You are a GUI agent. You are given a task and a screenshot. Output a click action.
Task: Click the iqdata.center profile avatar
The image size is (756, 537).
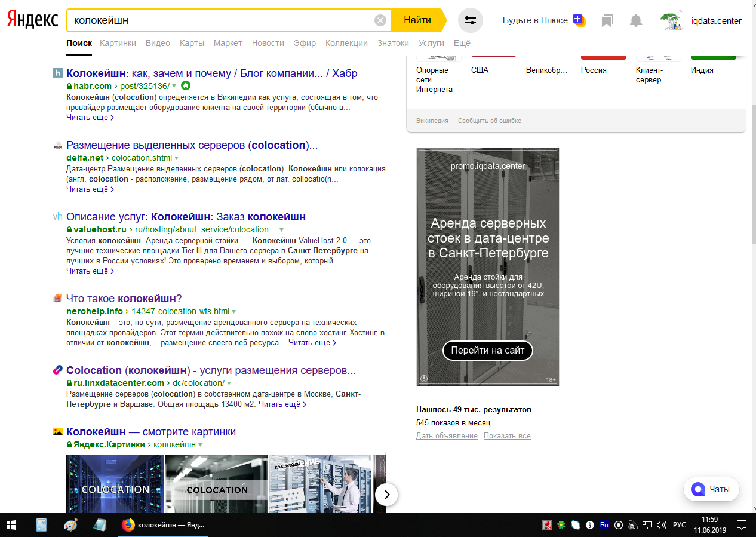coord(671,21)
